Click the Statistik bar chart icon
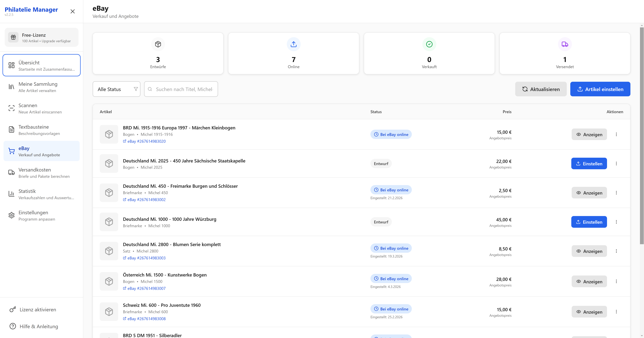644x338 pixels. 11,194
